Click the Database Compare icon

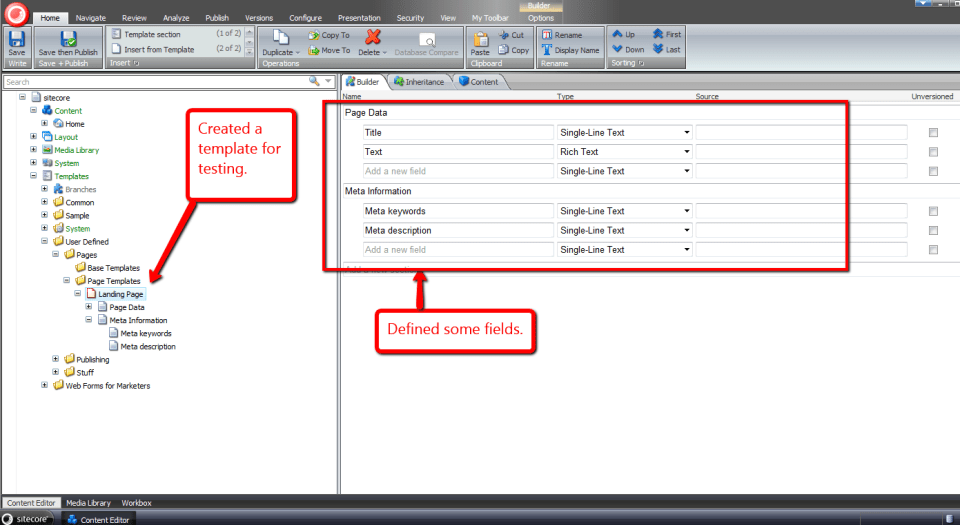click(427, 41)
